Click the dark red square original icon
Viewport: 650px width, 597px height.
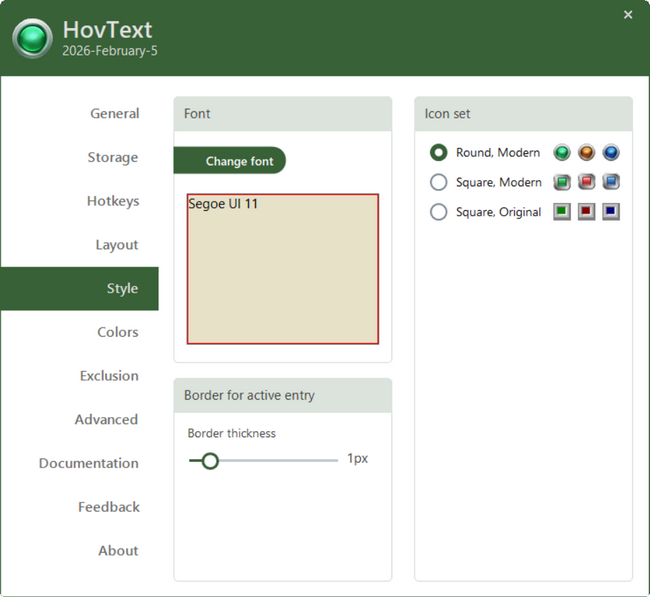coord(587,212)
